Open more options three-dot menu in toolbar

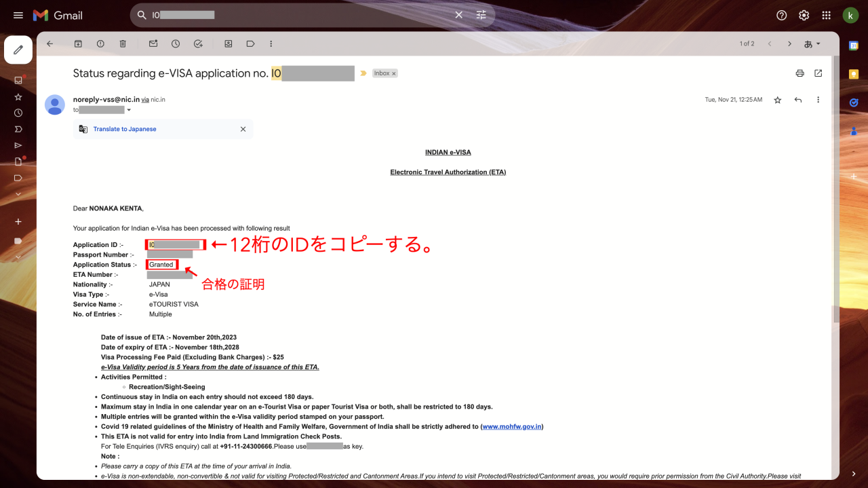(x=271, y=43)
